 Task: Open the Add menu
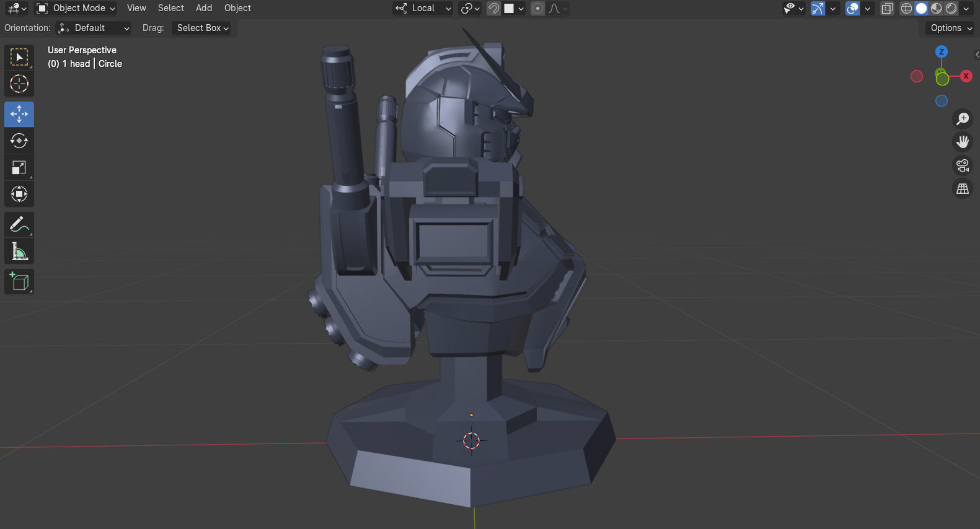click(204, 8)
